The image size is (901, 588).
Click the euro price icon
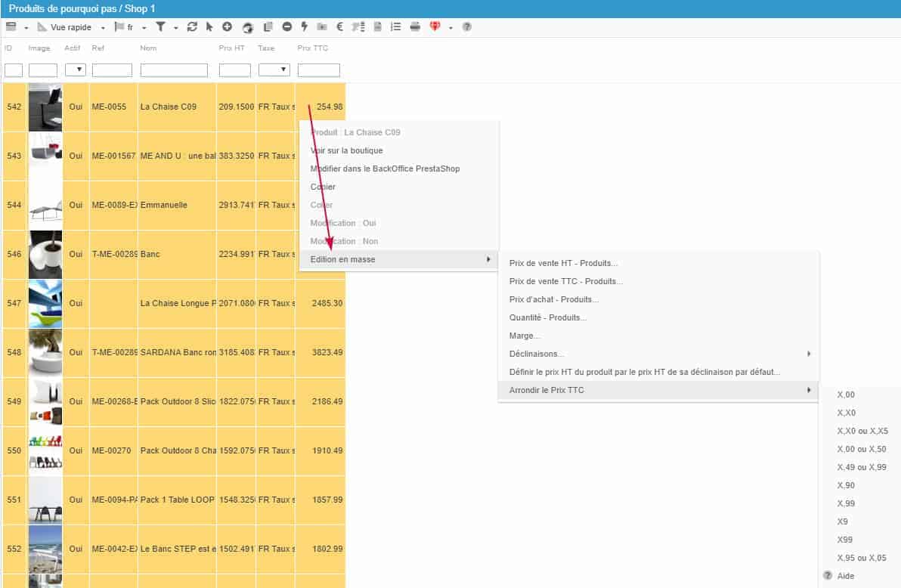pos(340,27)
